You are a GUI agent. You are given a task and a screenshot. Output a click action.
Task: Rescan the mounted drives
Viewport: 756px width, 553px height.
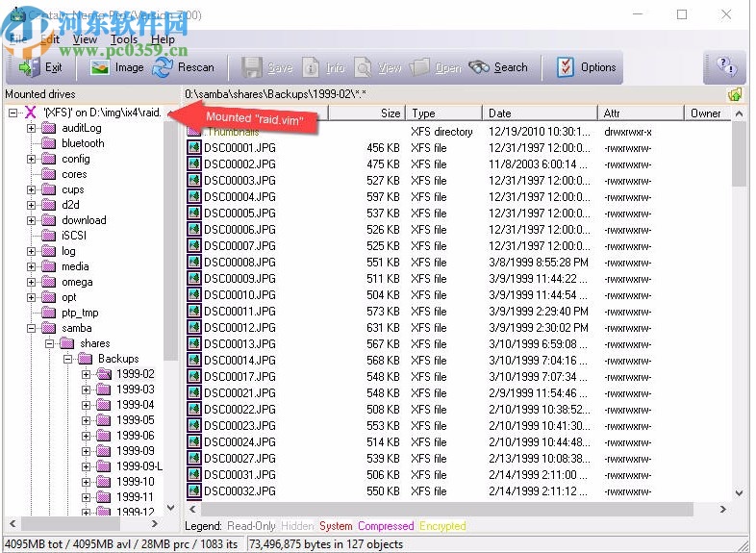pos(184,67)
